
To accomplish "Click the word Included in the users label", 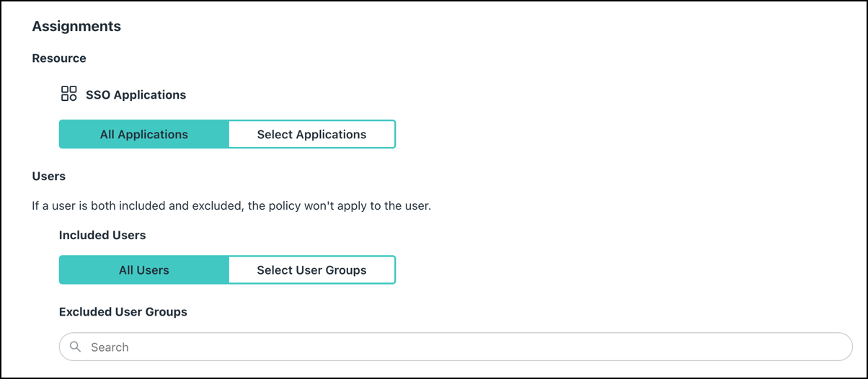I will (83, 236).
